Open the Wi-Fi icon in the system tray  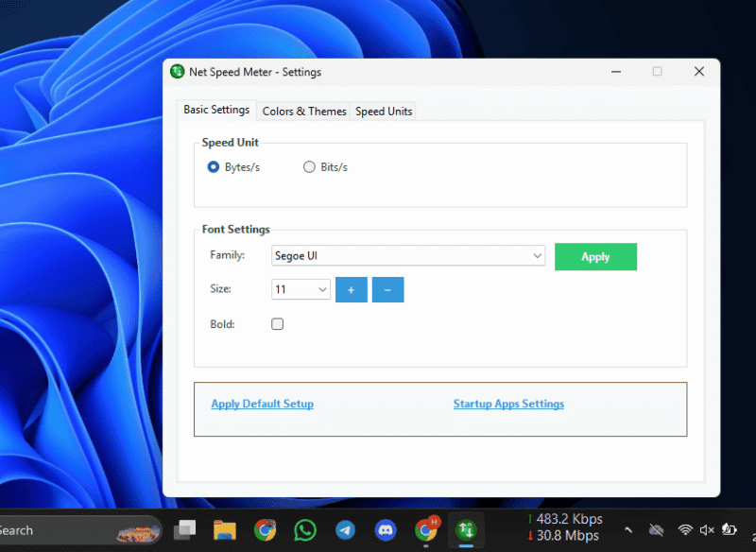(685, 530)
